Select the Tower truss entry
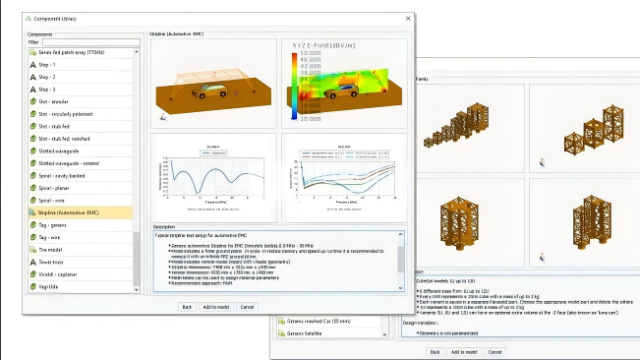The width and height of the screenshot is (640, 360). 80,262
